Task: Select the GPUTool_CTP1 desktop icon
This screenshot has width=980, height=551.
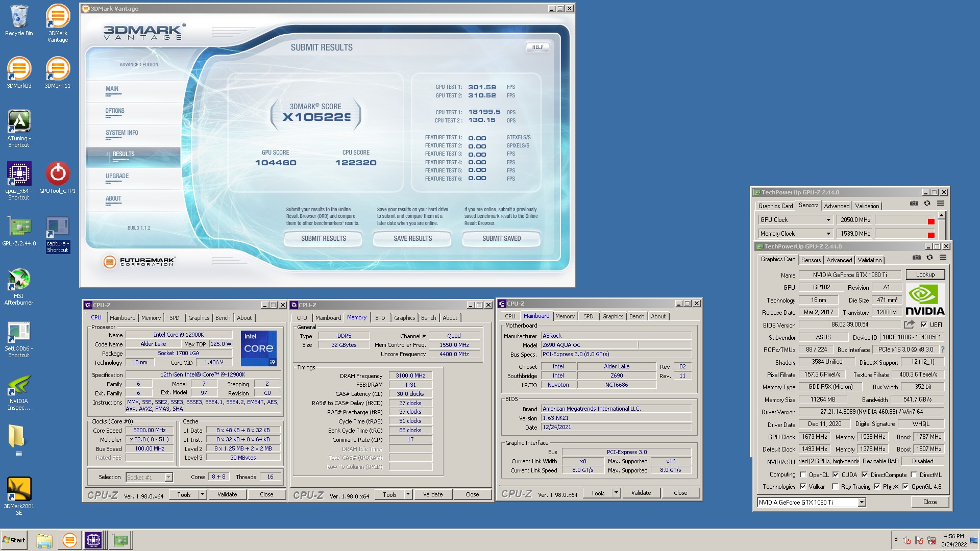Action: [x=58, y=178]
